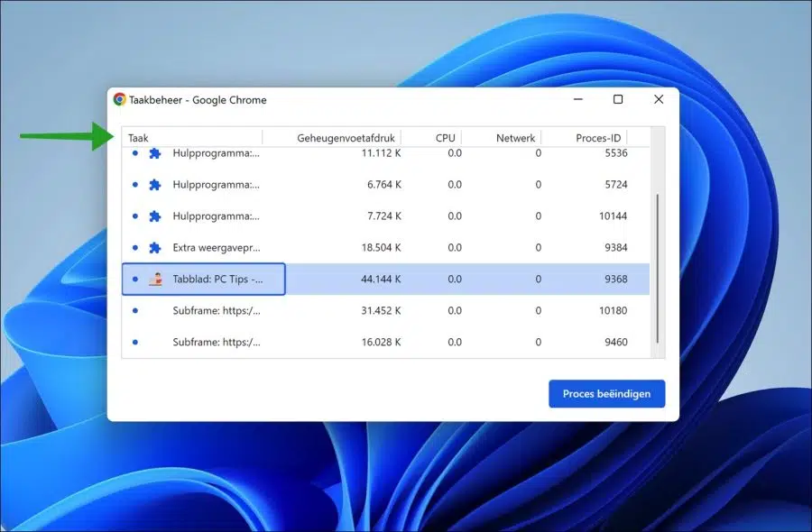
Task: Sort by the Netwerk column header
Action: (502, 138)
